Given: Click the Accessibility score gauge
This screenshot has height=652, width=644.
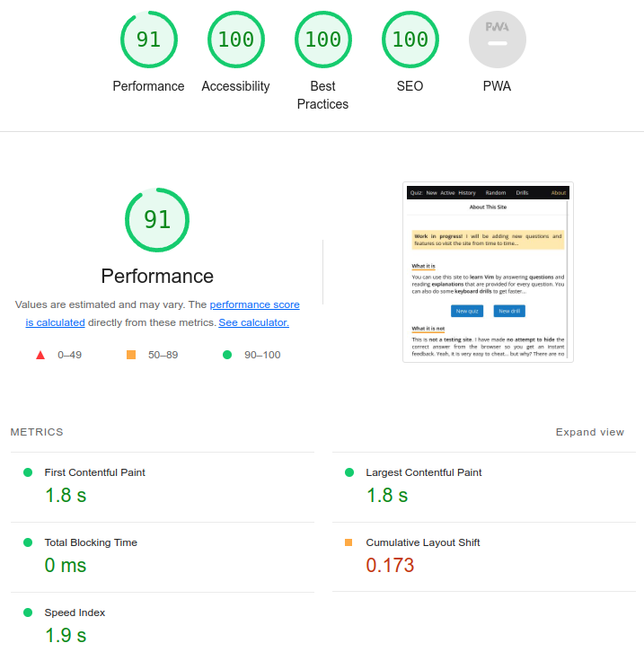Looking at the screenshot, I should click(235, 40).
